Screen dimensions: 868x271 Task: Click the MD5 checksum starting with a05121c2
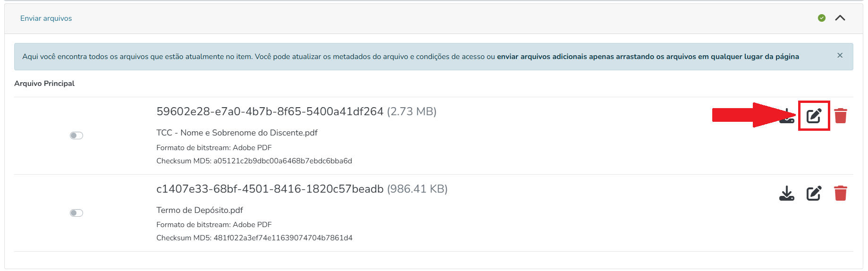pos(282,161)
